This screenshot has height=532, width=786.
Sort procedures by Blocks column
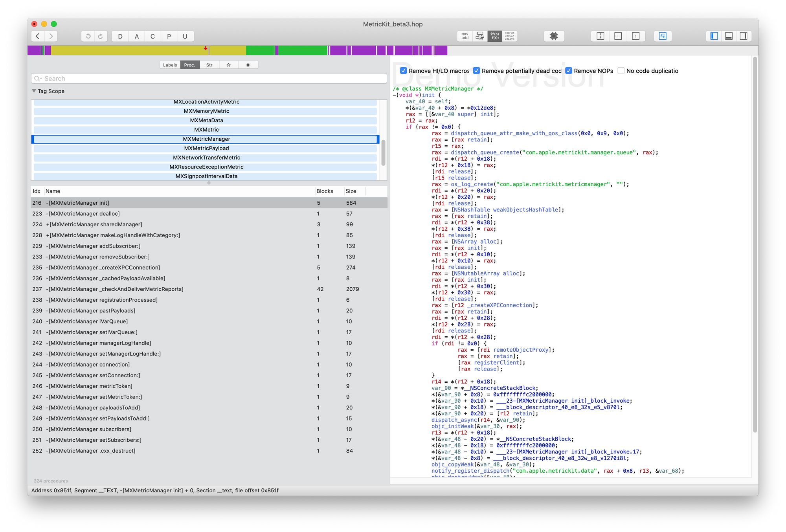pos(329,191)
